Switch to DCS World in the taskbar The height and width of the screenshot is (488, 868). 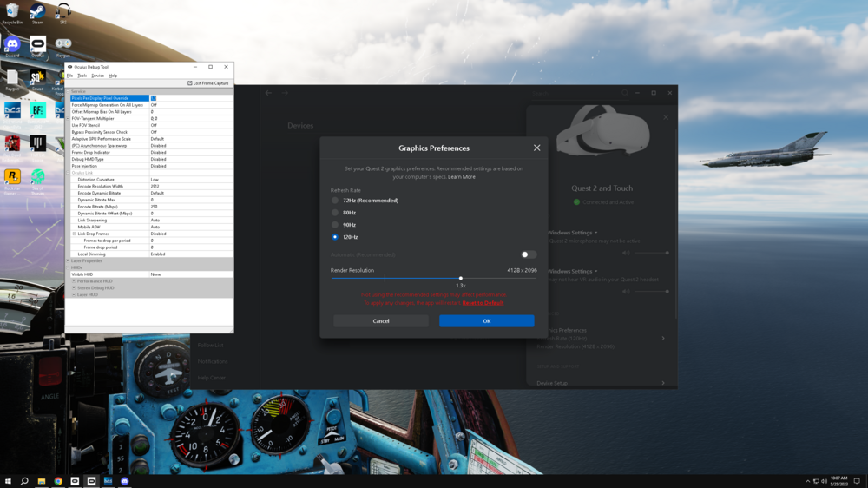108,481
